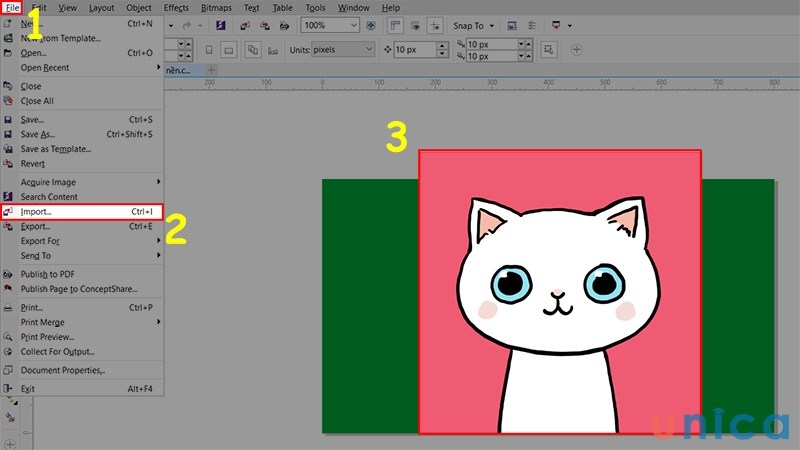Choose Import... from the File menu
Viewport: 800px width, 450px height.
coord(82,211)
